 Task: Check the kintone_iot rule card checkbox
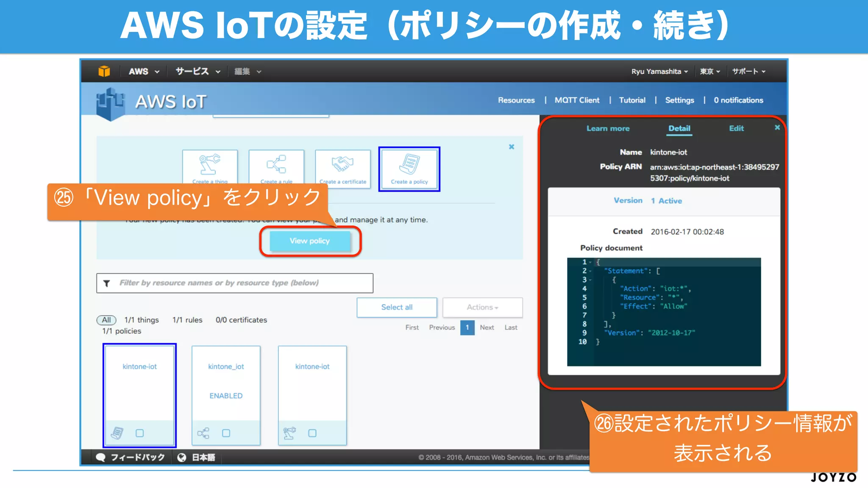click(226, 433)
